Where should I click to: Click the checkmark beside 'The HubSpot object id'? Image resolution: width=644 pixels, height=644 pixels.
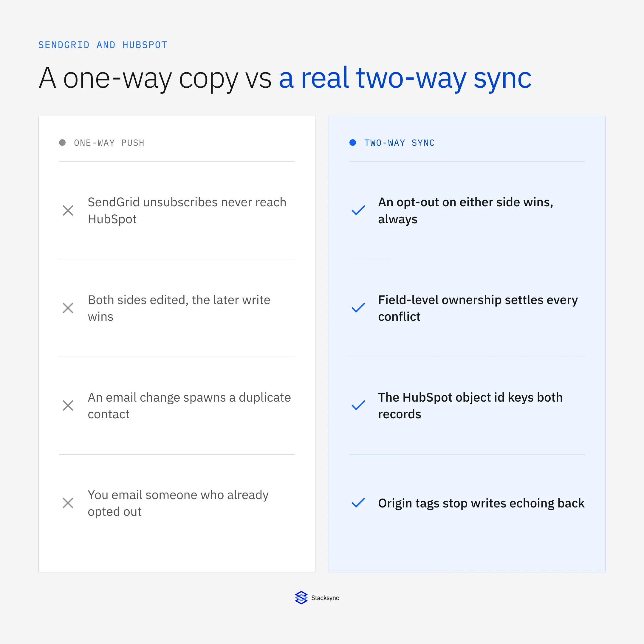[358, 405]
